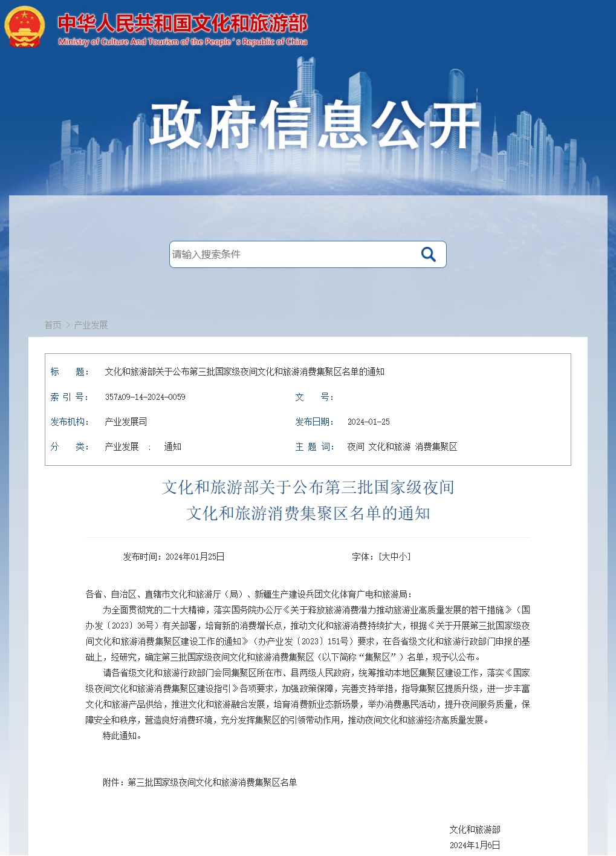Open the 附件 第三批国家级夜间文化和旅游消费集聚区名单 link
The width and height of the screenshot is (616, 856).
[x=212, y=783]
